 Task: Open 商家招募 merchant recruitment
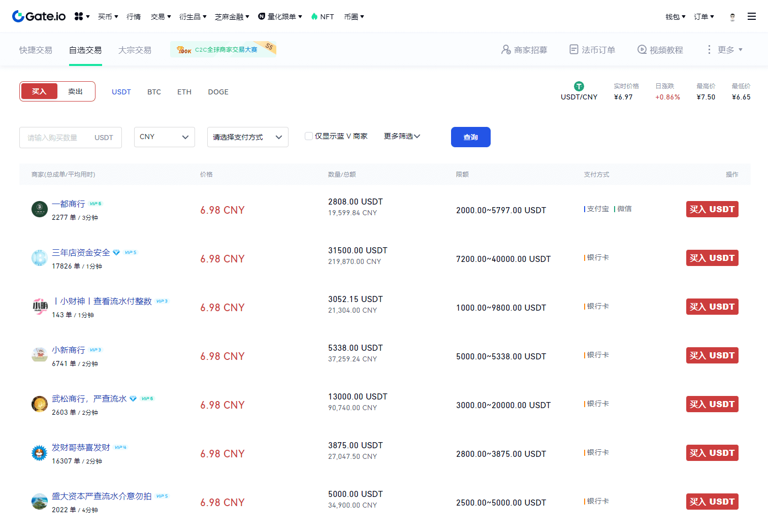tap(524, 49)
